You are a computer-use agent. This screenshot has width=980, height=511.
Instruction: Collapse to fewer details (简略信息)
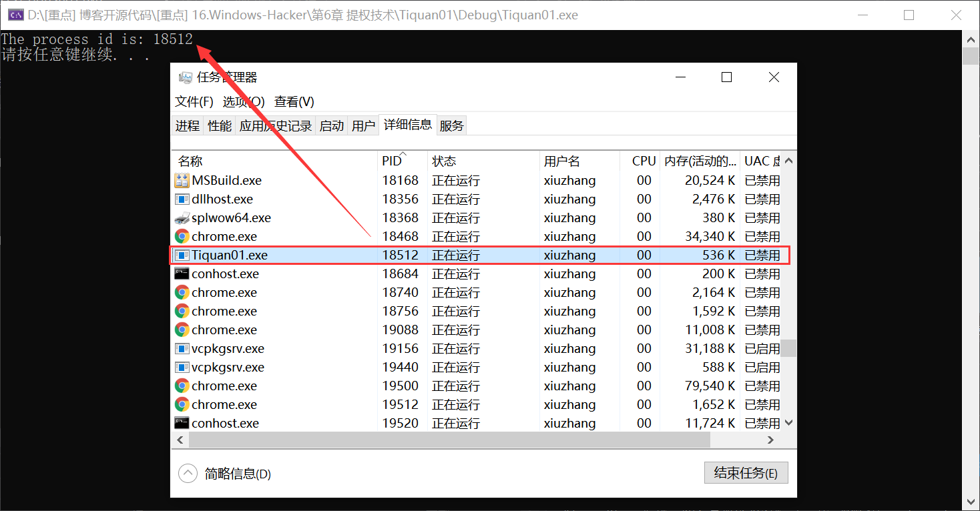click(225, 474)
